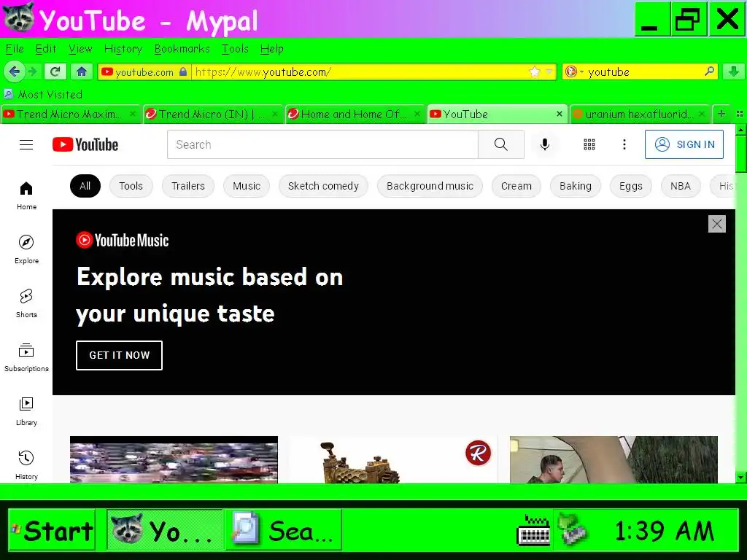Open Shorts in the YouTube sidebar

point(26,303)
